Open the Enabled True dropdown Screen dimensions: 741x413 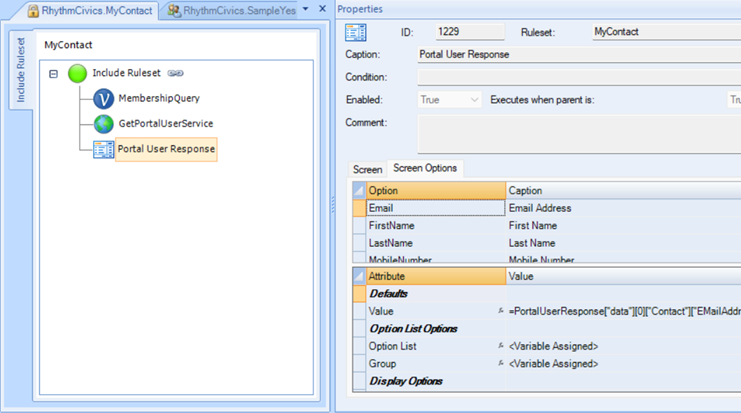click(473, 100)
